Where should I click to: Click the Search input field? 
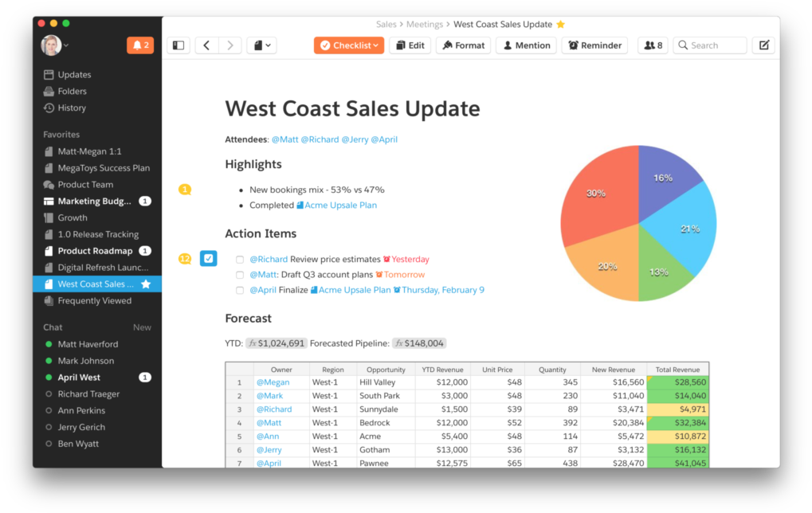point(713,45)
